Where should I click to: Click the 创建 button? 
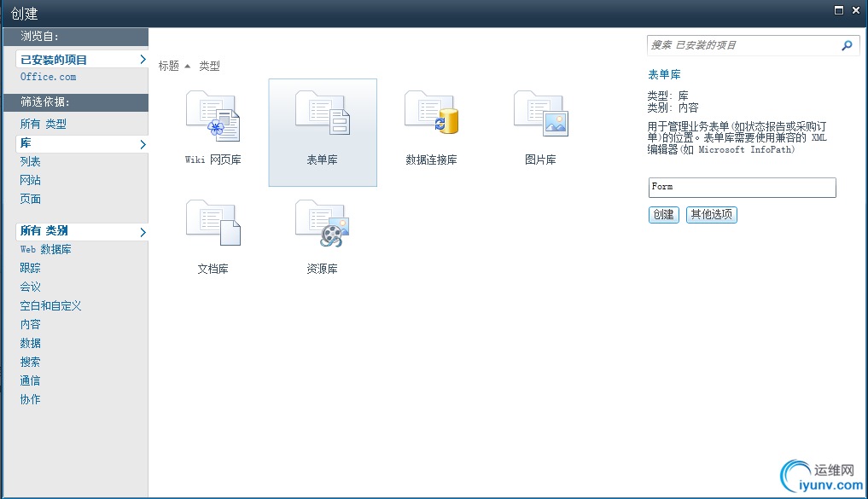click(x=664, y=215)
